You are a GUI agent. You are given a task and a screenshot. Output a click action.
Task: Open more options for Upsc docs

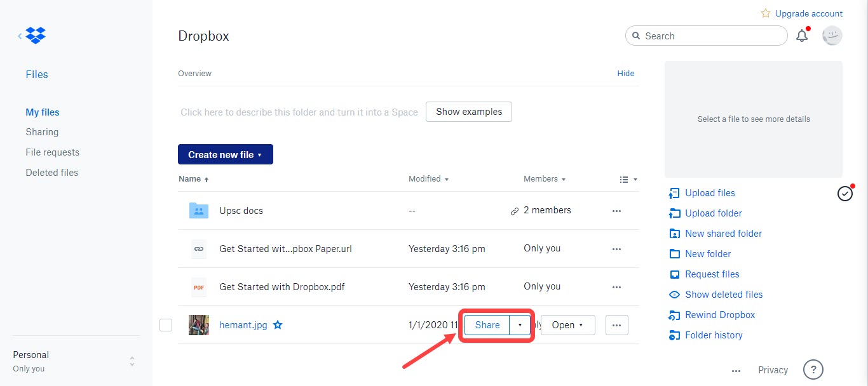616,211
